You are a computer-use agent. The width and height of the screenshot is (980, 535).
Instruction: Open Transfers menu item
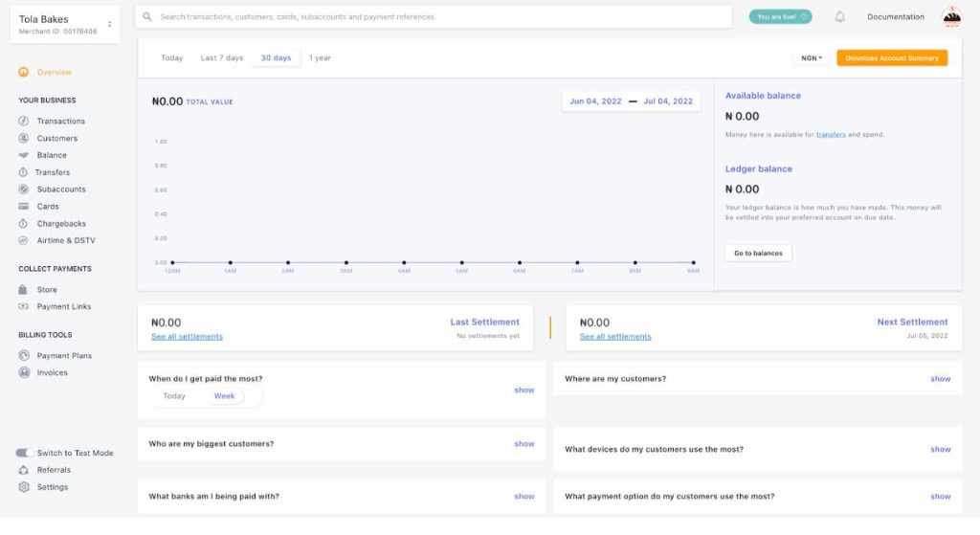coord(52,172)
